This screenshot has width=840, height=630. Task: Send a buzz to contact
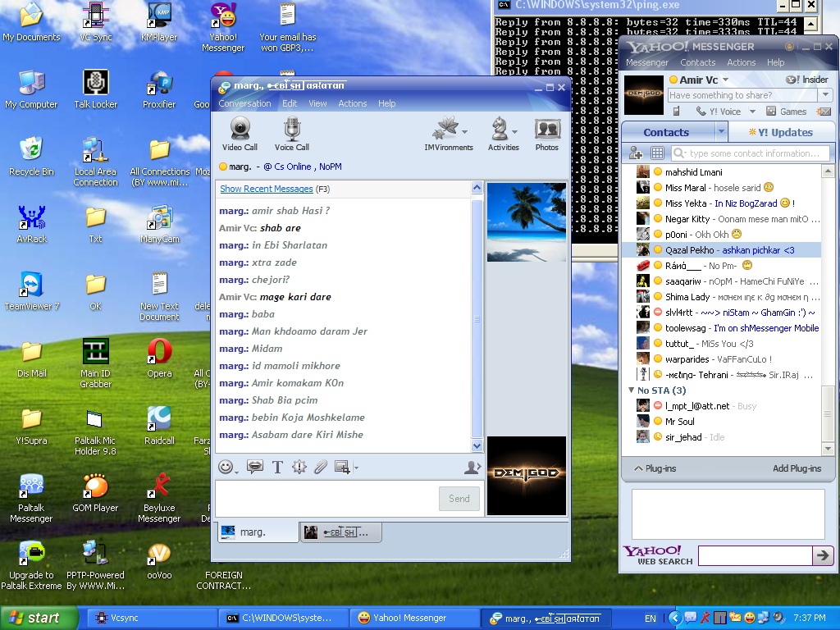click(299, 467)
